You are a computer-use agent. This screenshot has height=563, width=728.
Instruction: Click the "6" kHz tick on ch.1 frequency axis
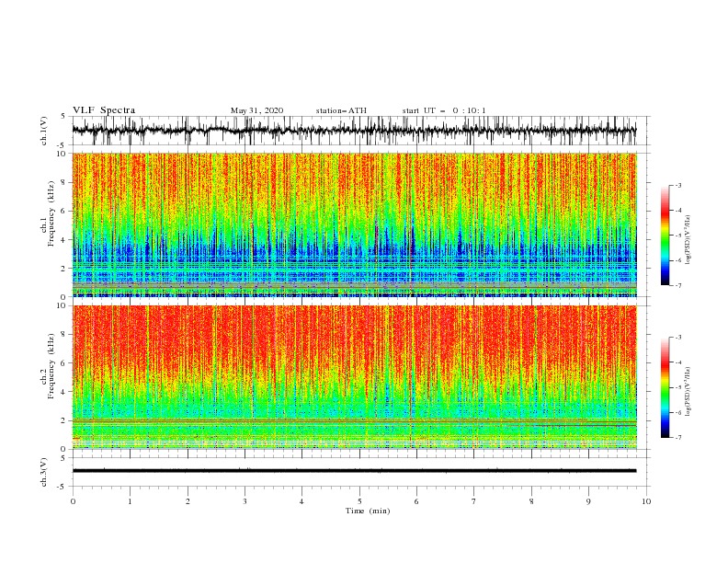click(x=64, y=211)
